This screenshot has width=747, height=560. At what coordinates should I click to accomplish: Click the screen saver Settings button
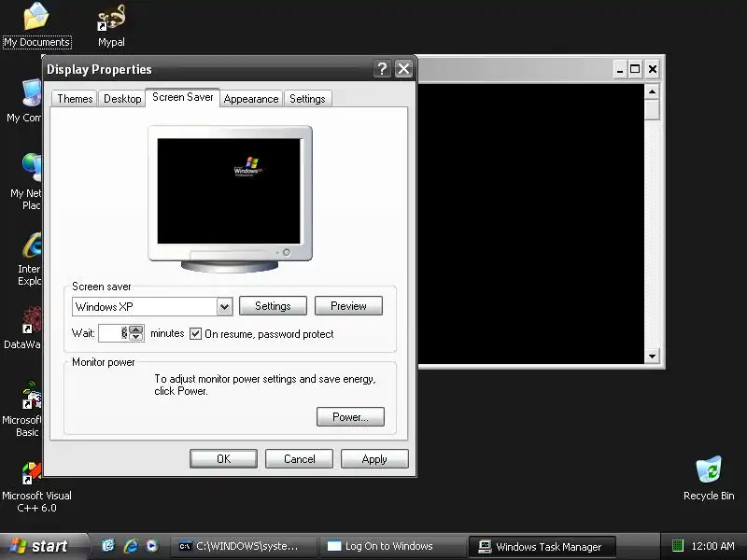click(x=273, y=306)
